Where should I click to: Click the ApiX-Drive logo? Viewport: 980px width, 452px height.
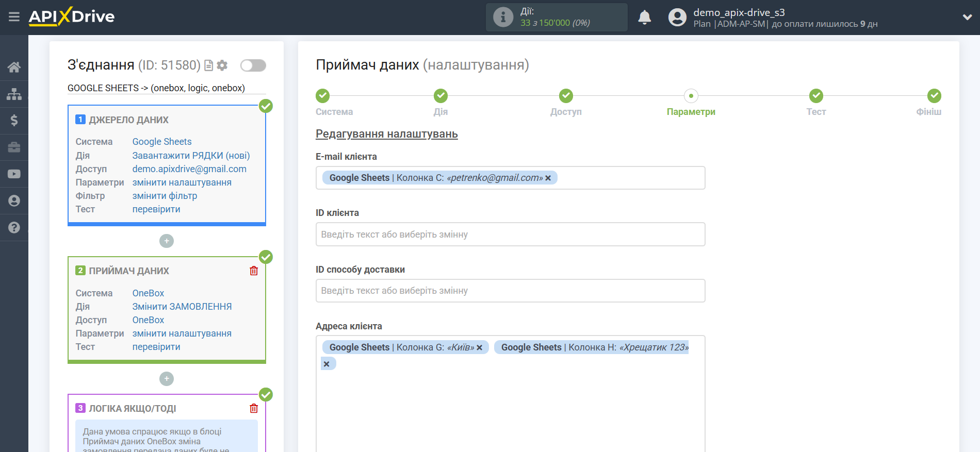pyautogui.click(x=72, y=16)
